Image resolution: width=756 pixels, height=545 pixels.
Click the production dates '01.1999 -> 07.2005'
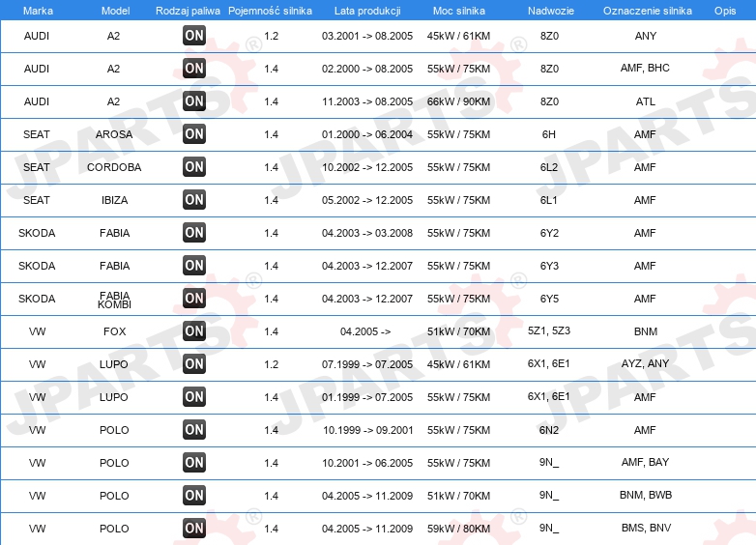point(367,397)
